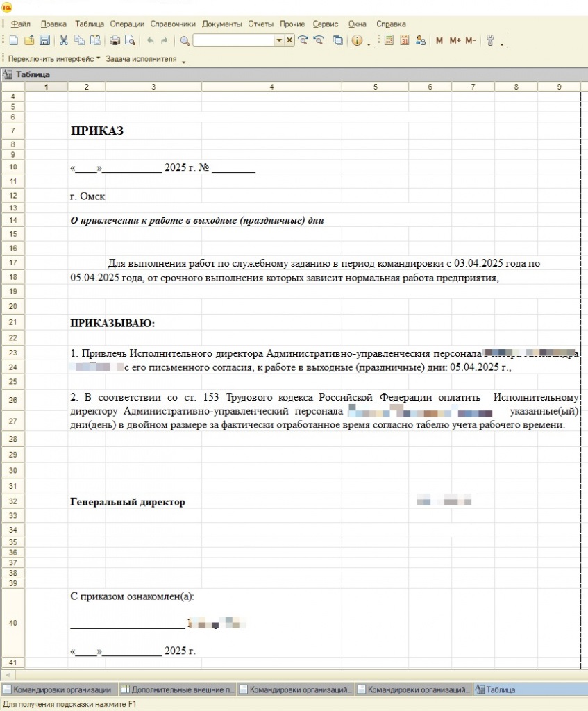Open the Отчеты menu

tap(261, 24)
